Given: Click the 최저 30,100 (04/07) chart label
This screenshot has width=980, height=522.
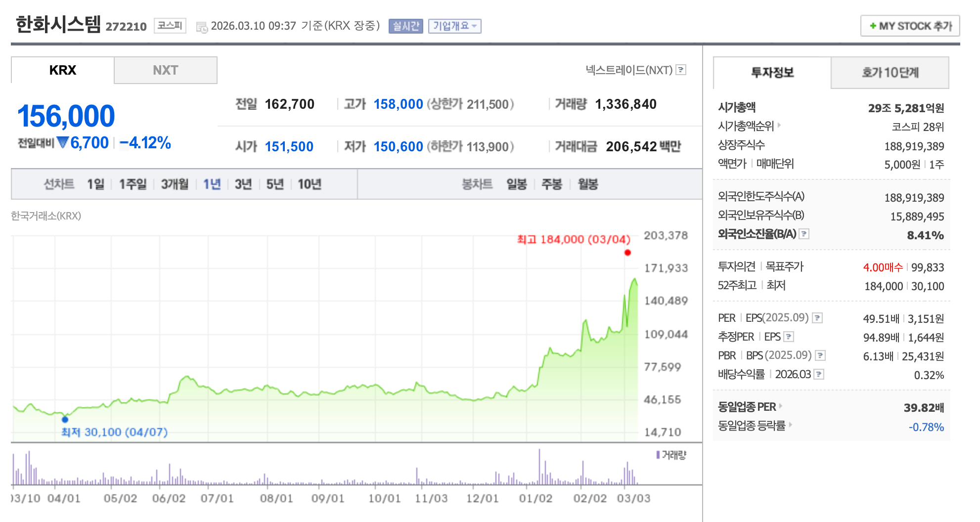Looking at the screenshot, I should [x=115, y=433].
